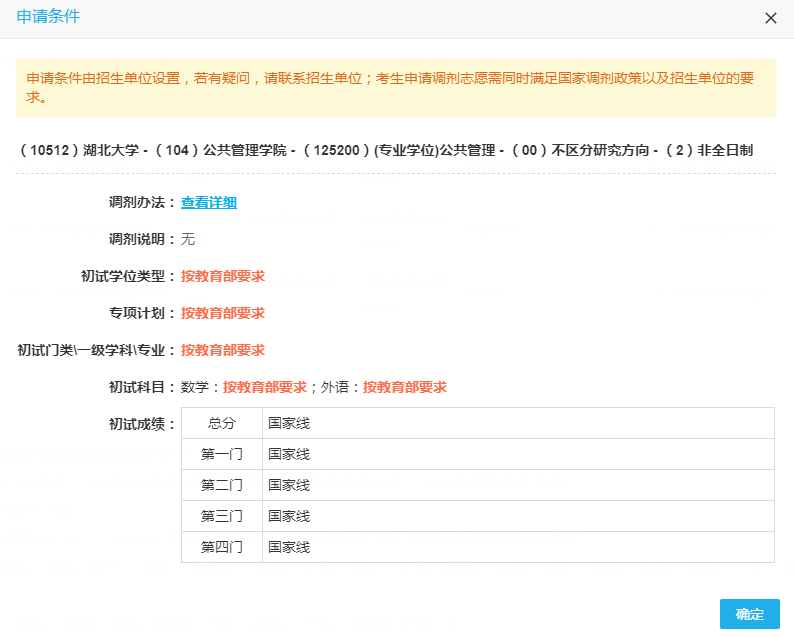Viewport: 794px width, 637px height.
Task: Close the 申请条件 dialog with X
Action: coord(770,18)
